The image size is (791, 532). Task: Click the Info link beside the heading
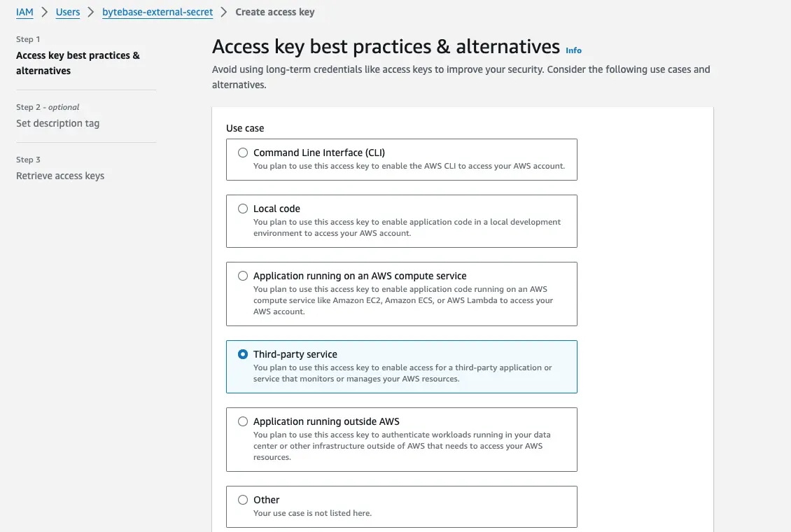click(x=573, y=50)
